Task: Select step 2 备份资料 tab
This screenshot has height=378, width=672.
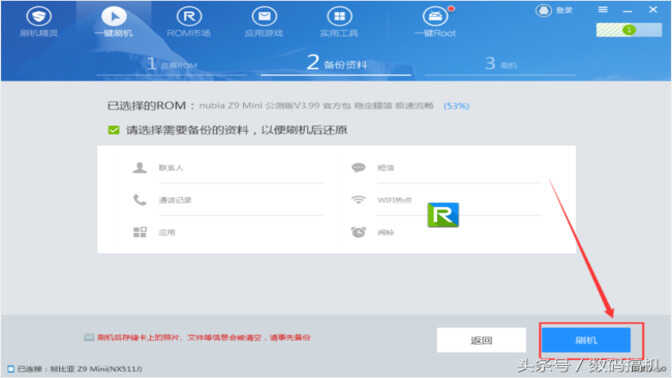Action: point(337,63)
